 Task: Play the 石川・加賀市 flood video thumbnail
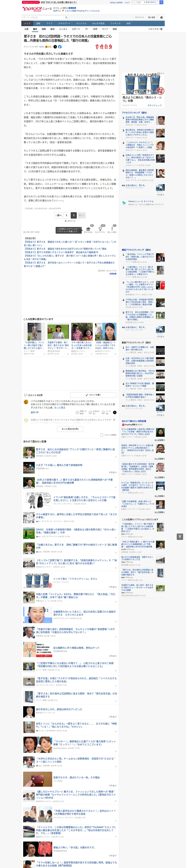click(160, 350)
